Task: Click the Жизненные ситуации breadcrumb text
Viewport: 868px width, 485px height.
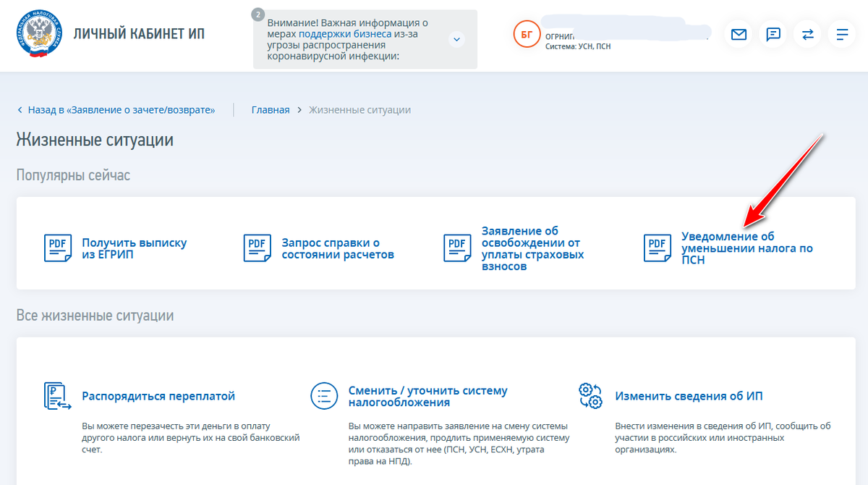Action: point(359,110)
